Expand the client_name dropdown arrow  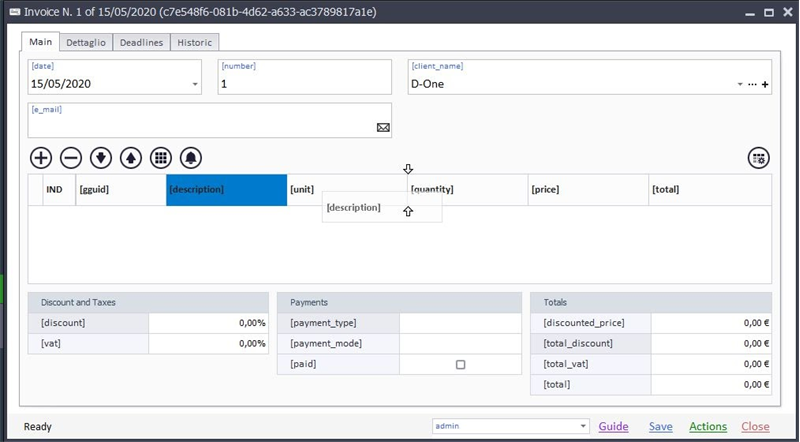coord(740,85)
